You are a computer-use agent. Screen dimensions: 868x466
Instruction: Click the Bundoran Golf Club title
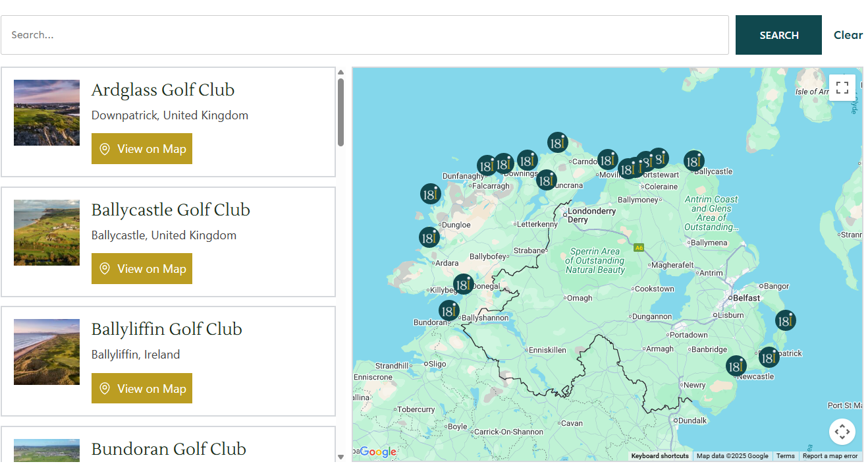pos(169,449)
